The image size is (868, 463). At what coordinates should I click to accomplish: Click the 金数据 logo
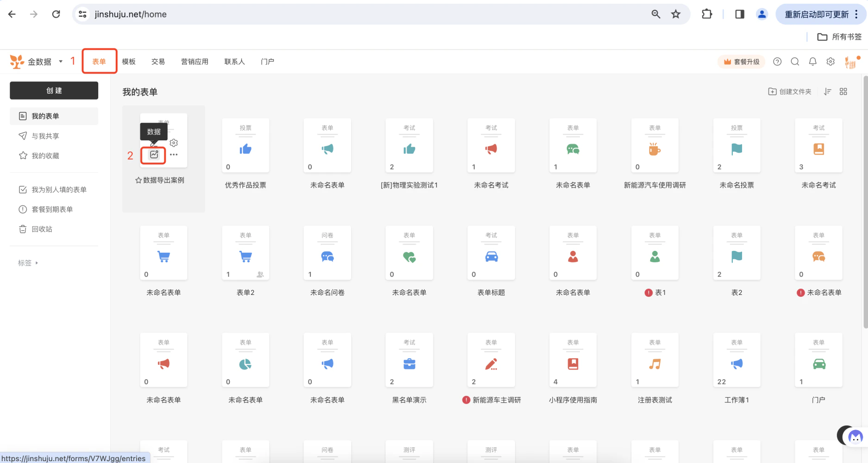[x=17, y=62]
